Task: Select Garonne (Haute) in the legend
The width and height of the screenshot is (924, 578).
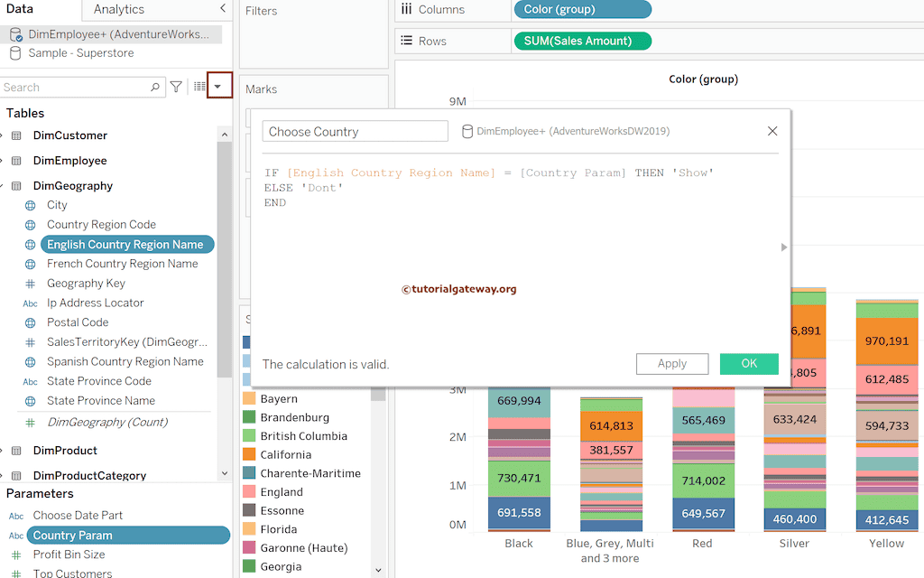Action: pos(303,548)
